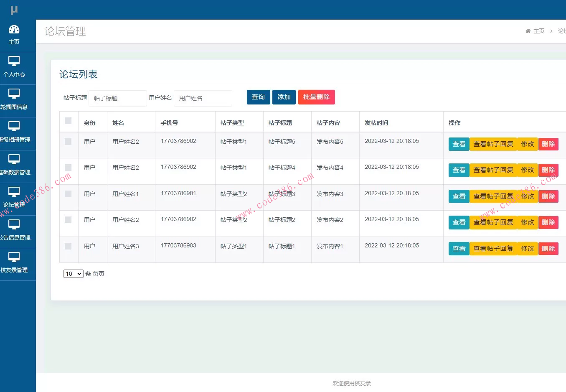566x392 pixels.
Task: Open 个人中心 monitor icon in sidebar
Action: (x=14, y=61)
